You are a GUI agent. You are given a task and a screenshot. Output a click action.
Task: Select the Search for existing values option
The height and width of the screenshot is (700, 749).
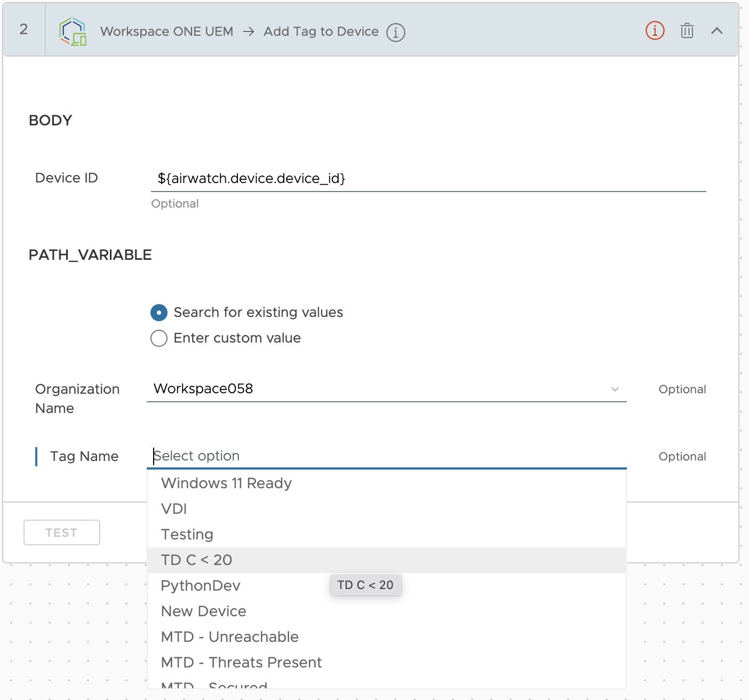click(x=158, y=312)
